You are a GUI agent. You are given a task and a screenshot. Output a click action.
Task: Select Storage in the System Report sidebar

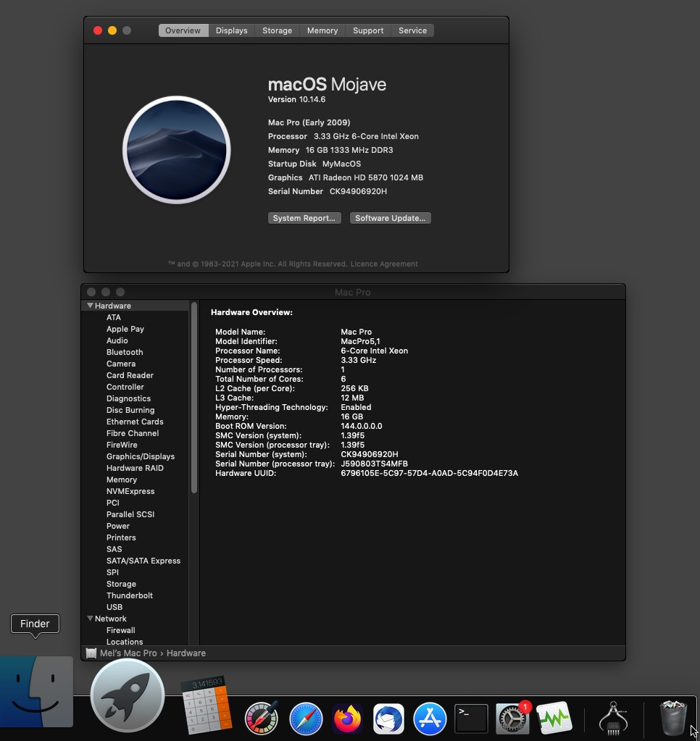[x=122, y=584]
